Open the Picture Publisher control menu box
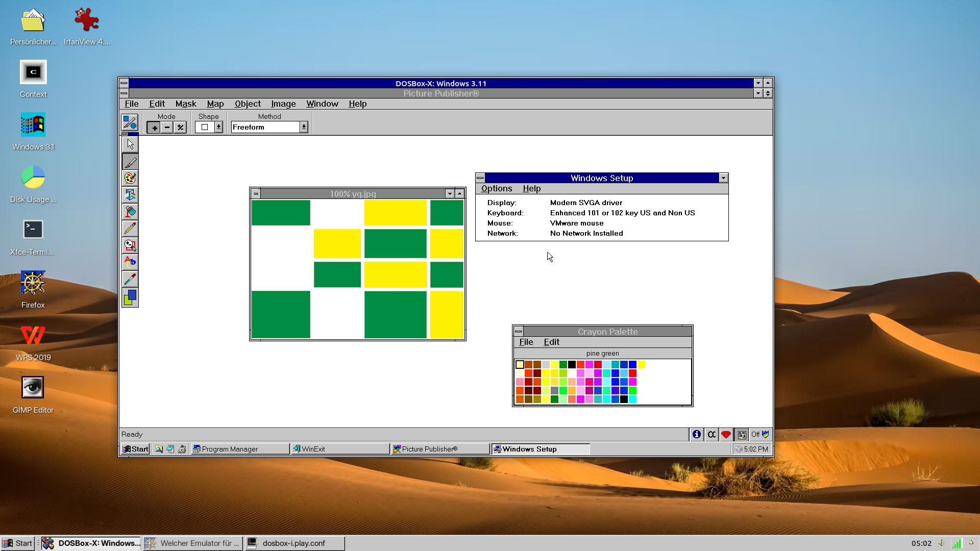 (x=124, y=93)
